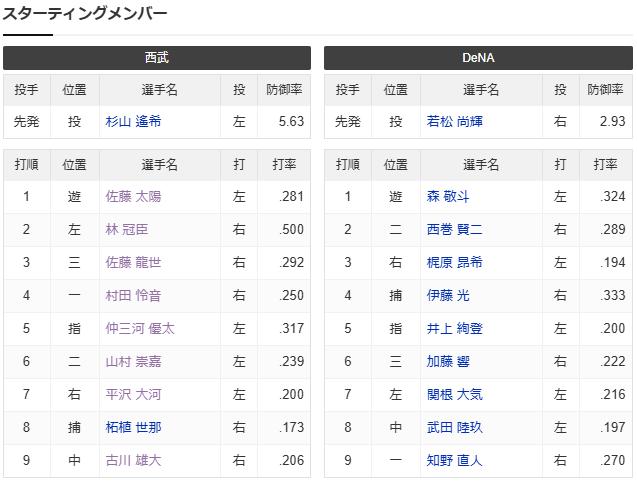
Task: Select 佐藤 龍世 player name
Action: click(x=133, y=263)
